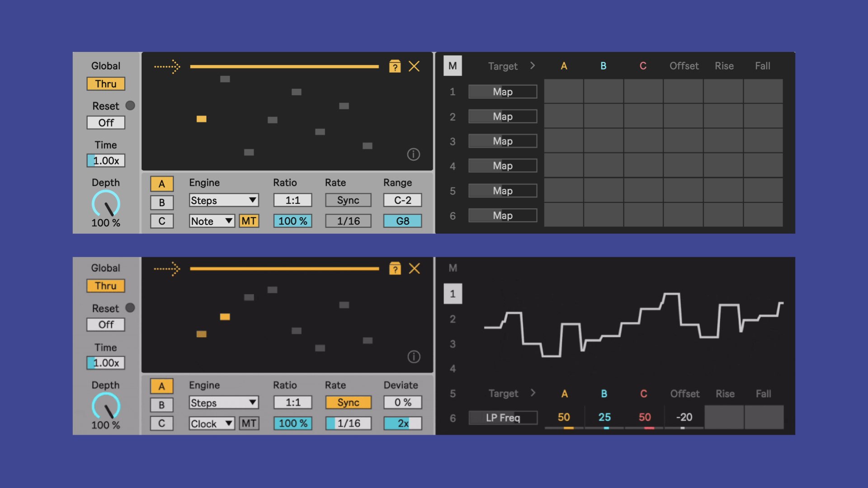
Task: Select lane C on the lower sequencer
Action: pos(161,423)
